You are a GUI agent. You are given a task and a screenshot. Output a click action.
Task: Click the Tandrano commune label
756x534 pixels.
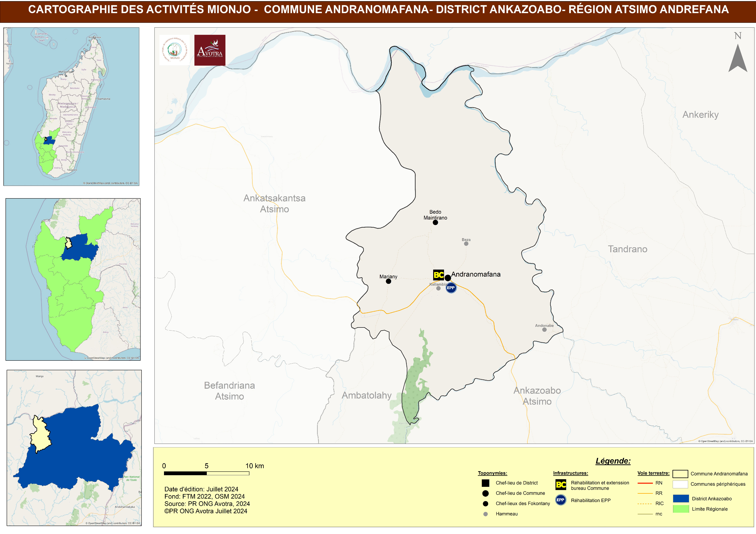(x=627, y=249)
